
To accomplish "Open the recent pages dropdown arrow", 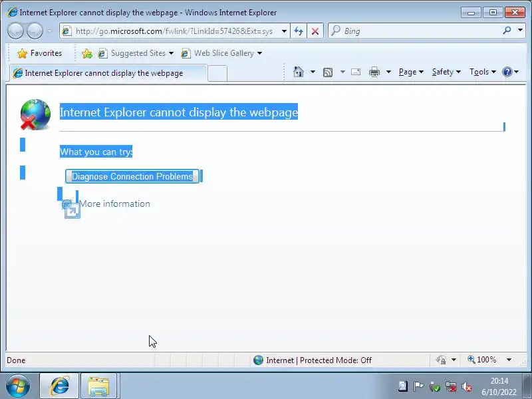I will tap(49, 31).
